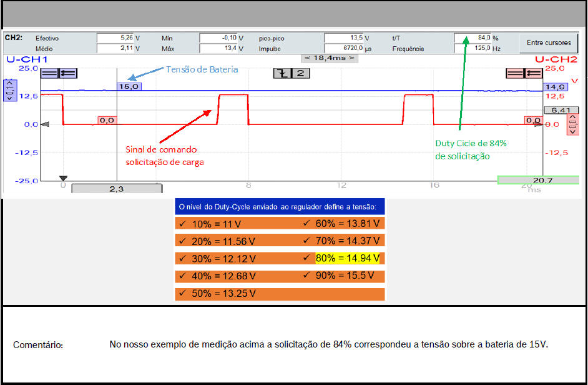Change the 18,4ms time base selector
Viewport: 588px width, 385px height.
328,57
